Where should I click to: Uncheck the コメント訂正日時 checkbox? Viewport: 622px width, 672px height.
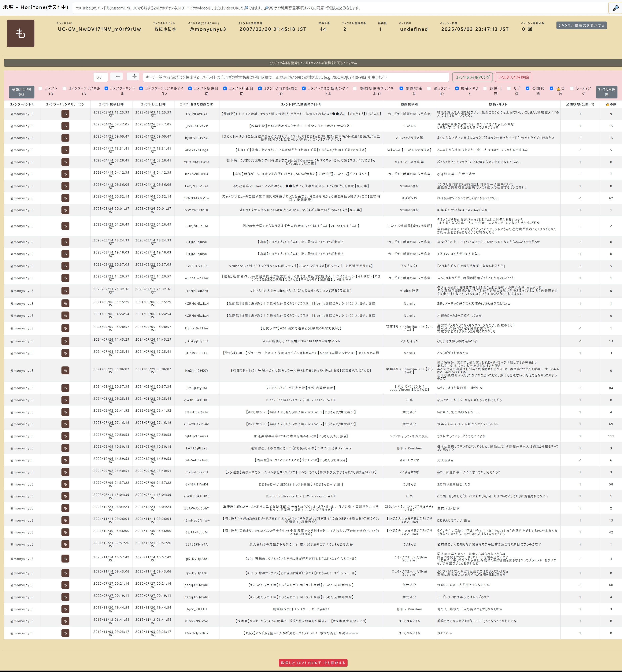(225, 88)
